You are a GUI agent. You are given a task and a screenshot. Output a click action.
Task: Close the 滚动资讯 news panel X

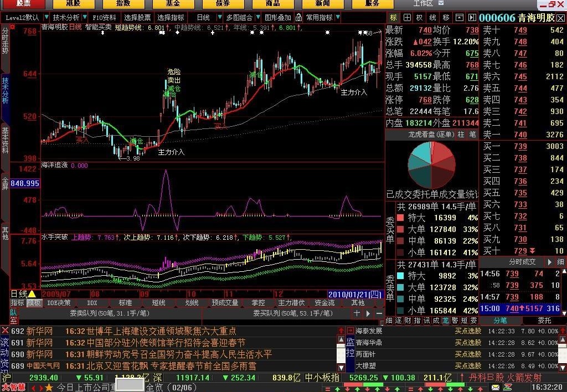[x=5, y=330]
